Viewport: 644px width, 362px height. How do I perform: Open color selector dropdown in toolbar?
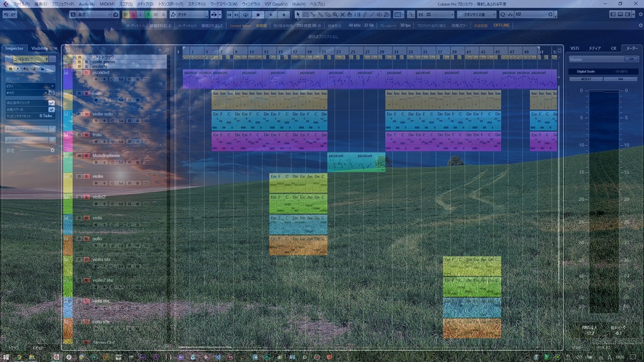(398, 14)
